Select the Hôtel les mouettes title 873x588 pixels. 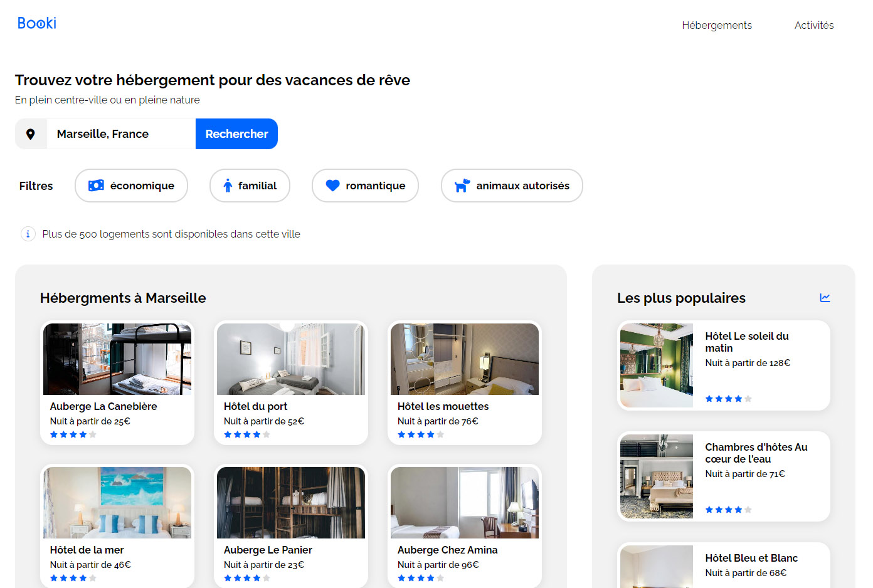443,406
